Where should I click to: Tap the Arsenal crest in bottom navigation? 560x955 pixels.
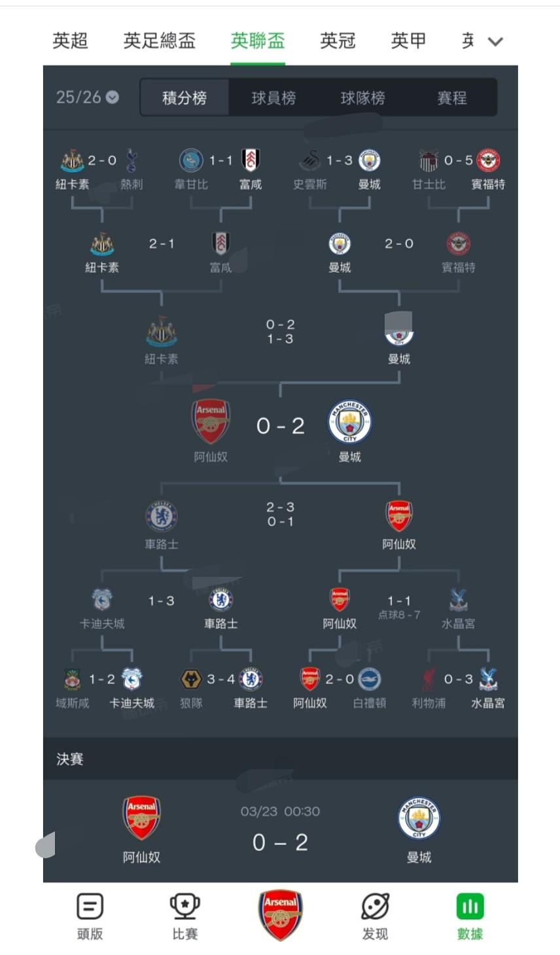[280, 914]
